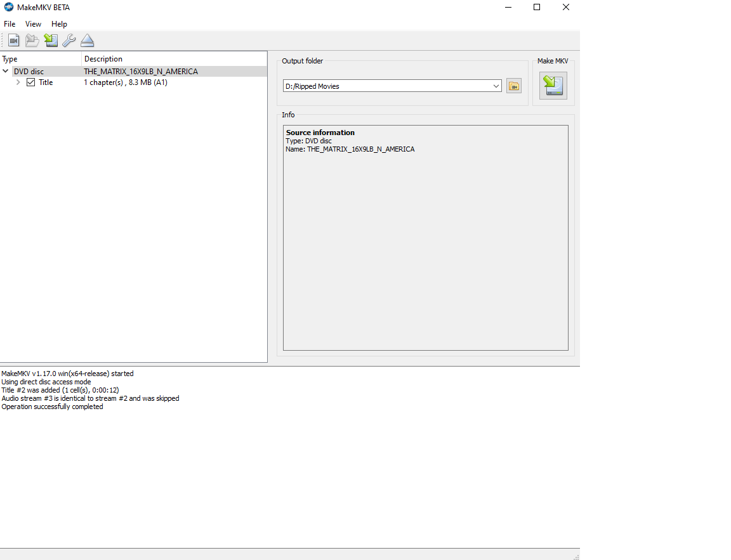Click the MakeMKV application icon in the title bar
Viewport: 731px width, 560px height.
point(8,7)
